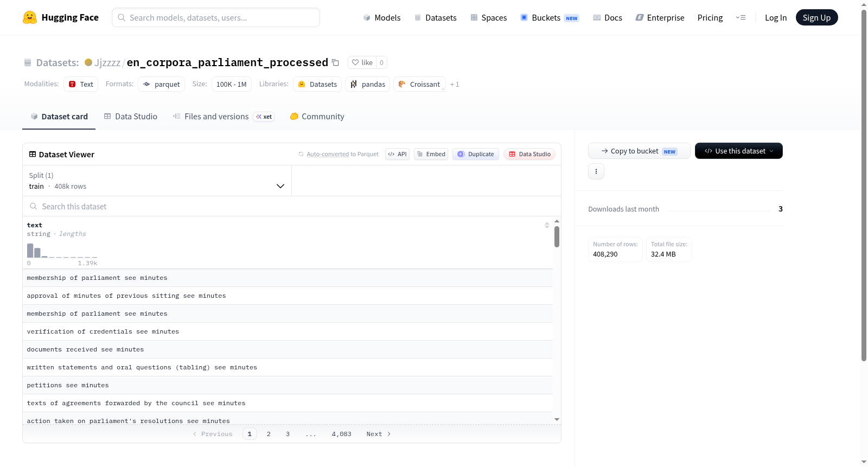Copy dataset name with the copy icon
The image size is (868, 467).
335,62
